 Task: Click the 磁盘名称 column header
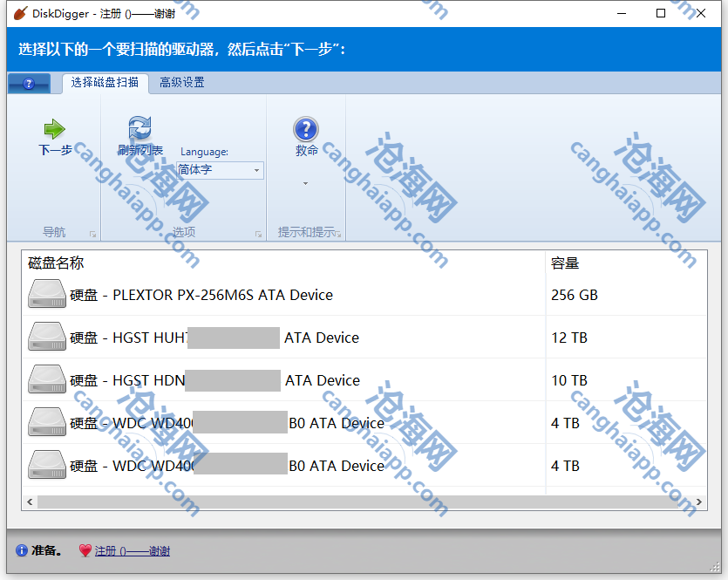[x=57, y=263]
